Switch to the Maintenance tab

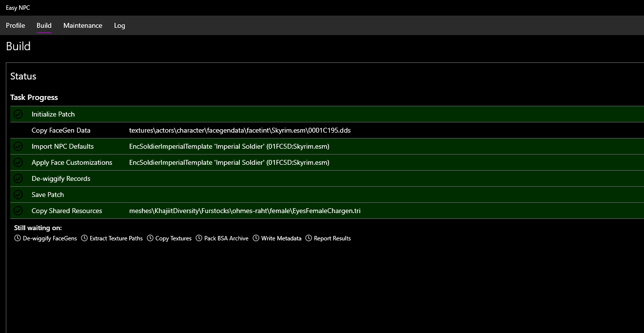point(83,25)
